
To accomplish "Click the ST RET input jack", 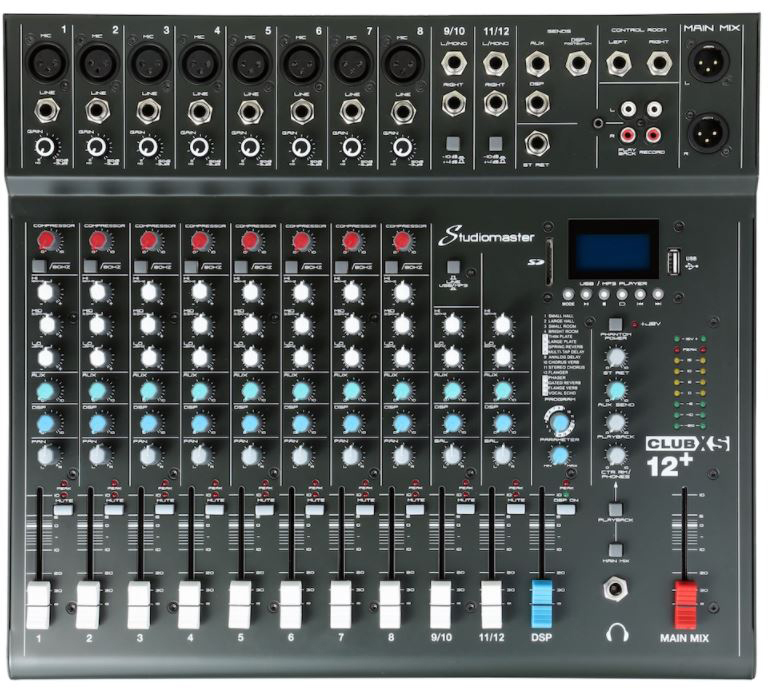I will 537,143.
